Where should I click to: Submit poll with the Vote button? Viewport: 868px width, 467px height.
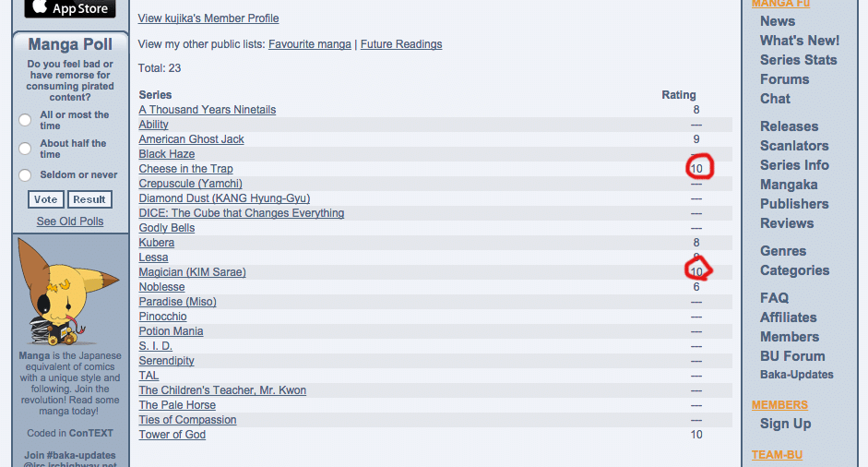pos(46,199)
